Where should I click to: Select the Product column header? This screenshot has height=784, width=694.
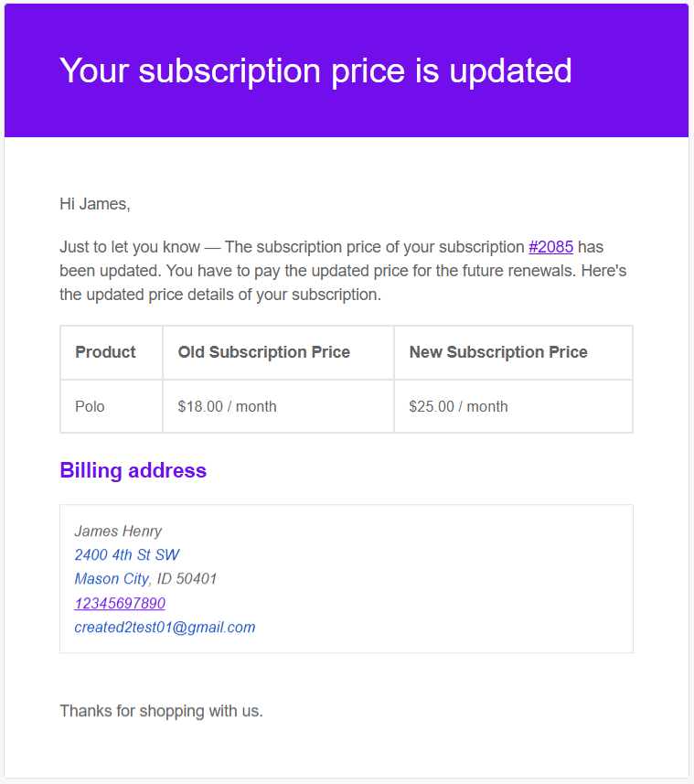(105, 352)
